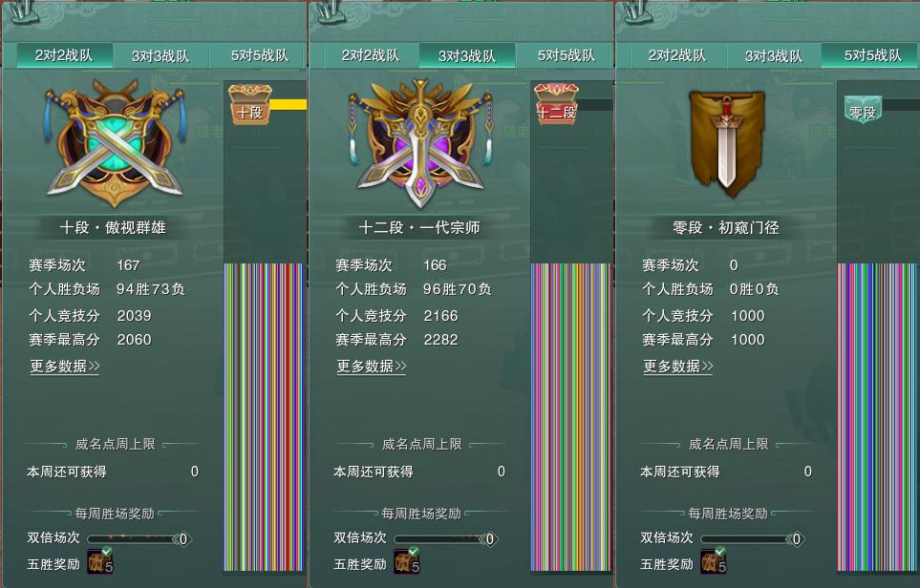Switch to 3对3战队 tab in left panel
Viewport: 920px width, 588px height.
pos(160,56)
